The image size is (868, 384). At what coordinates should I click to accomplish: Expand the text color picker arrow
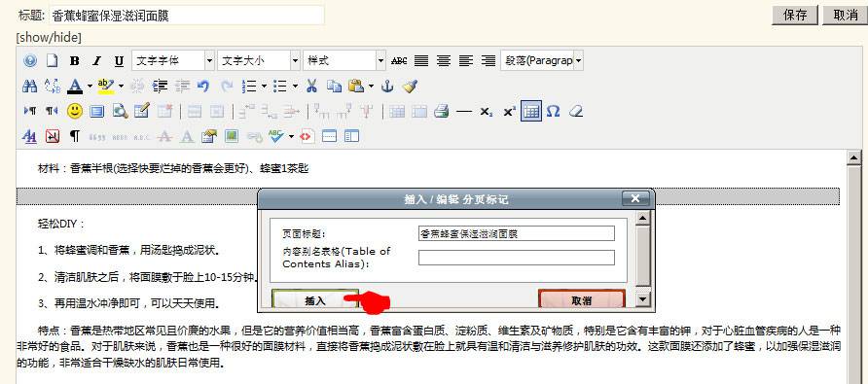click(90, 87)
